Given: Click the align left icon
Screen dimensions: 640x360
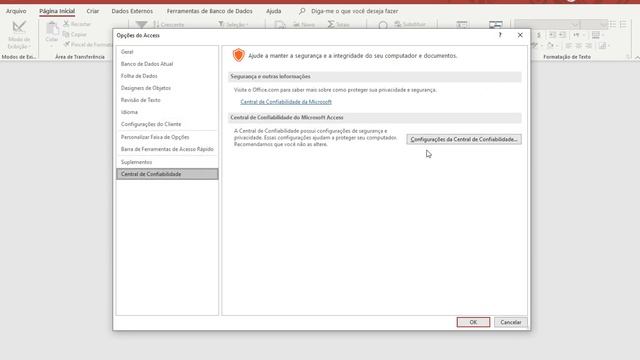Looking at the screenshot, I should point(568,45).
